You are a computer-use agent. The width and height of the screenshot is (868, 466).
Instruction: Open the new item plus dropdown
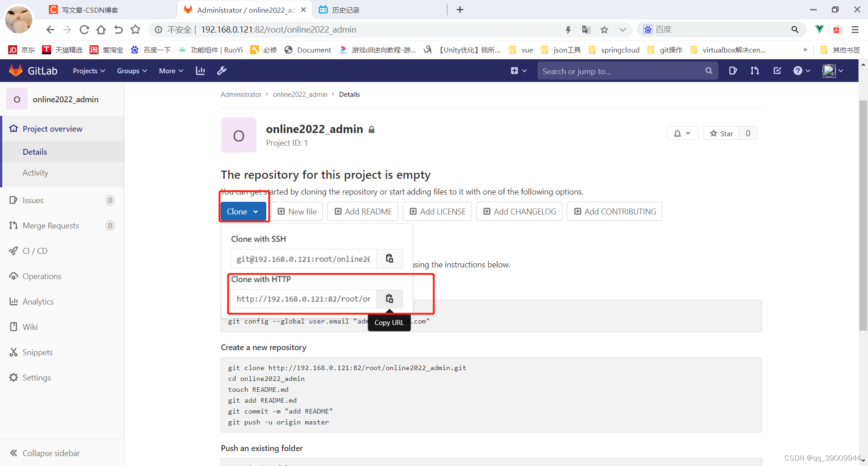coord(519,71)
